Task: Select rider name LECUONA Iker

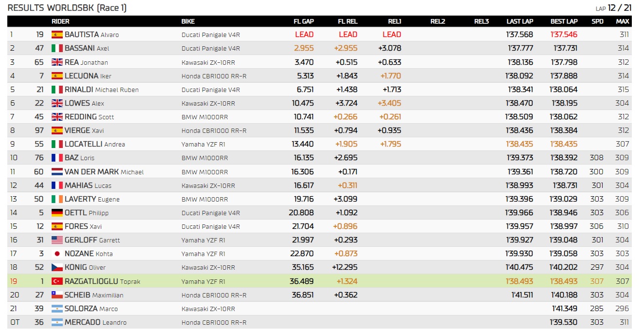Action: pyautogui.click(x=88, y=76)
